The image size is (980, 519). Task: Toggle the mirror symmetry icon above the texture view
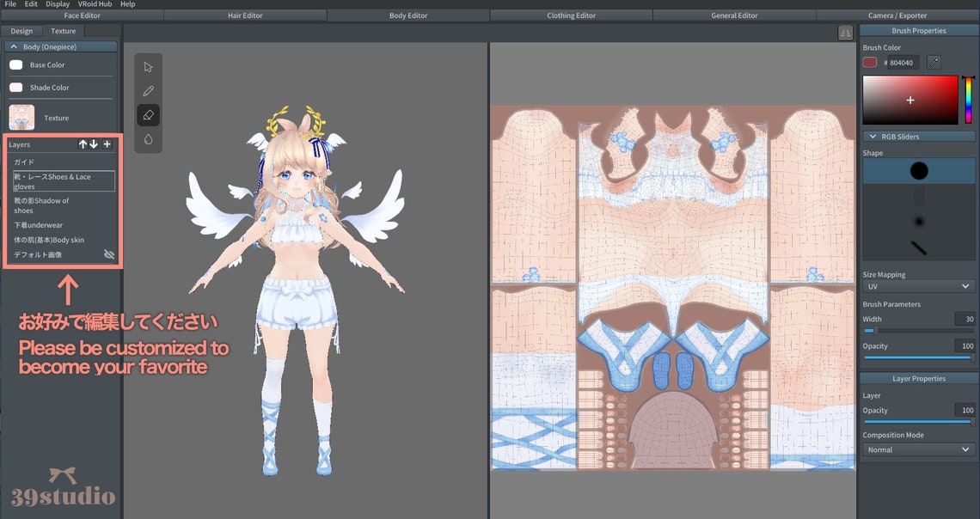click(x=845, y=34)
